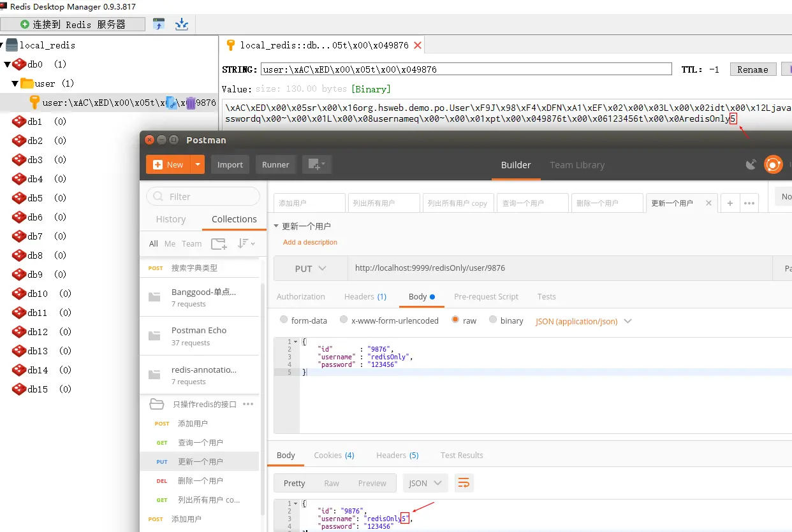Click the purple trash icon on the selected user key row
Image resolution: width=792 pixels, height=532 pixels.
click(191, 103)
